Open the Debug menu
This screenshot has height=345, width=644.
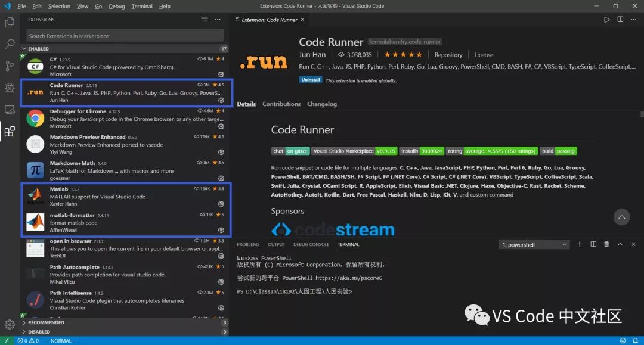click(x=117, y=6)
